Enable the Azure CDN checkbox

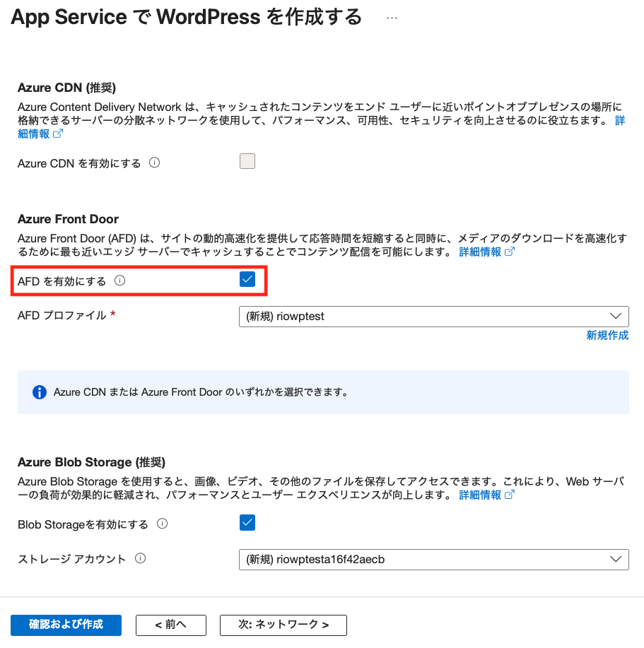tap(247, 161)
